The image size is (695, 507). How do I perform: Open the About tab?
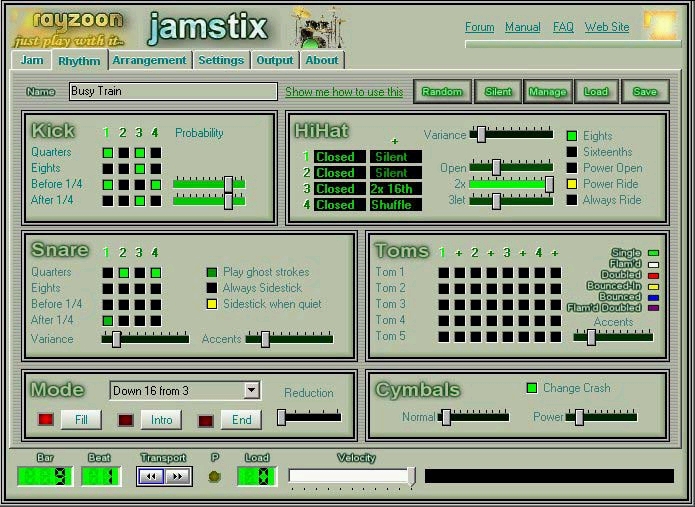[x=322, y=60]
